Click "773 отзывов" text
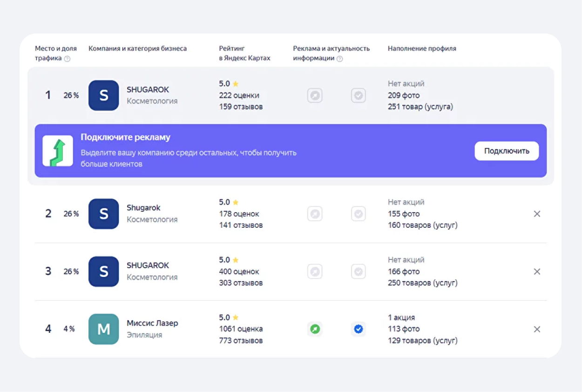The height and width of the screenshot is (392, 582). click(241, 340)
